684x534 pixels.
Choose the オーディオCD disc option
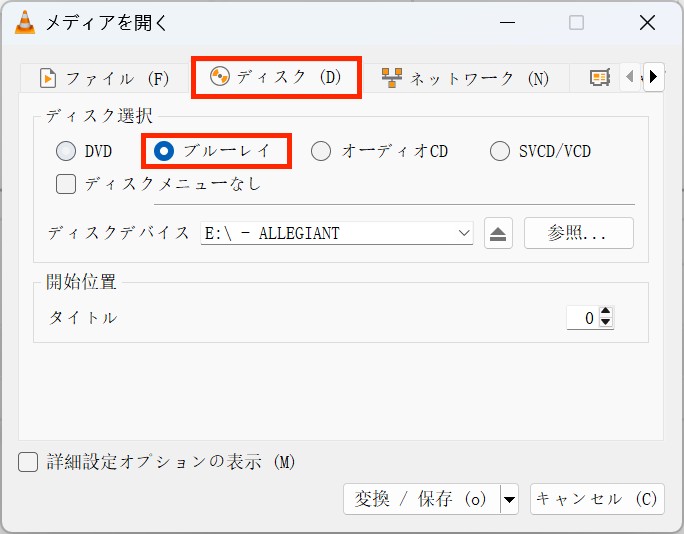click(x=321, y=151)
